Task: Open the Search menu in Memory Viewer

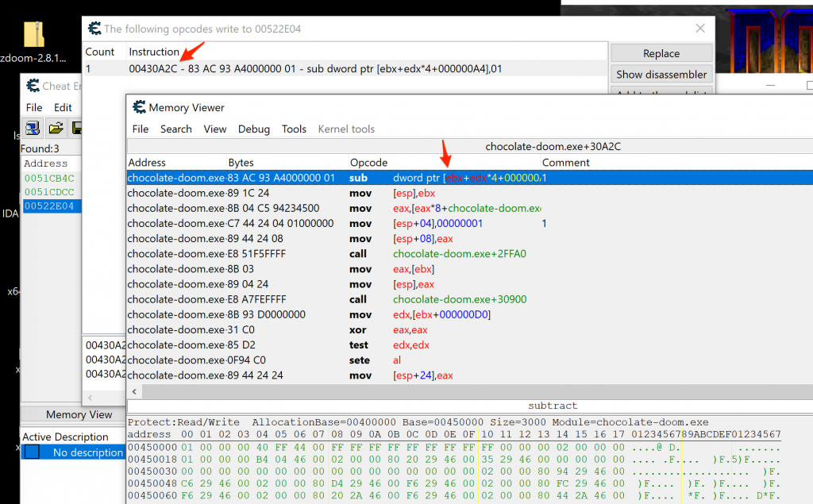Action: coord(175,129)
